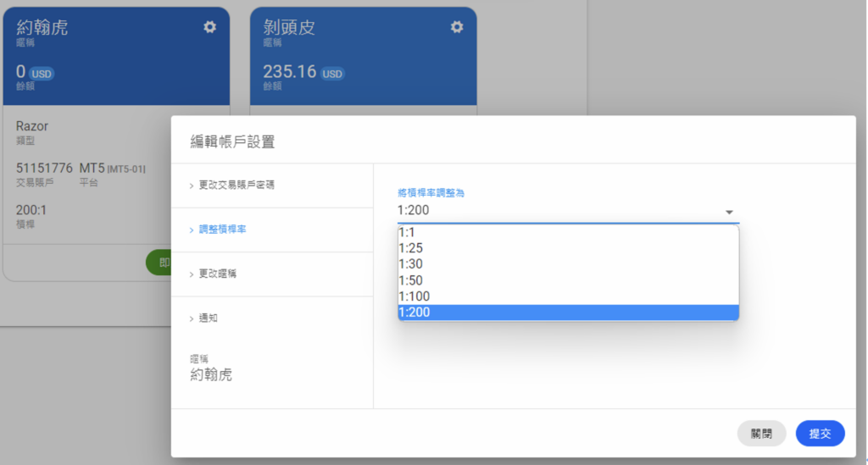This screenshot has height=465, width=868.
Task: Open settings gear on 剝頭皮 card
Action: click(x=457, y=27)
